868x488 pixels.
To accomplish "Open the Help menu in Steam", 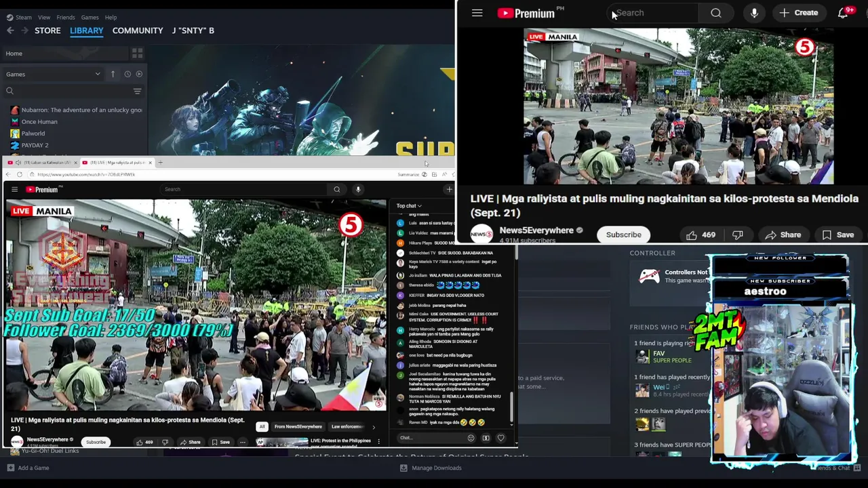I will click(111, 17).
